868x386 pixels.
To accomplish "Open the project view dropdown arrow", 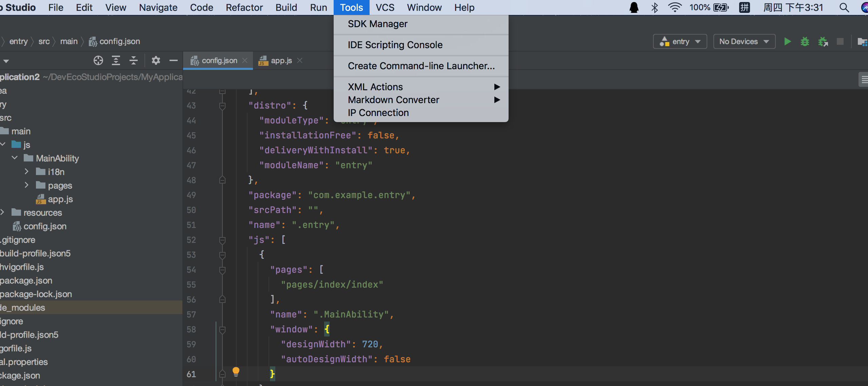I will coord(6,61).
